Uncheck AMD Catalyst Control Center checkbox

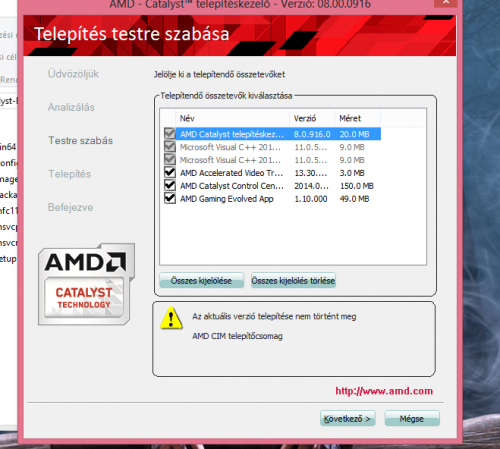tap(170, 185)
